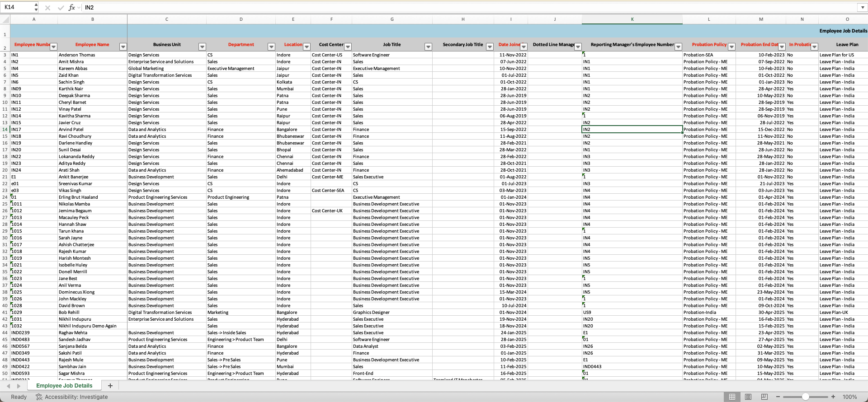The width and height of the screenshot is (868, 402).
Task: Click the zoom slider handle
Action: 806,397
